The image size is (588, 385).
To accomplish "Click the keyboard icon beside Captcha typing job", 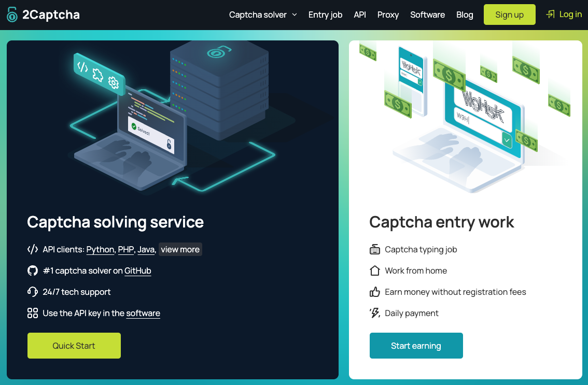I will click(375, 250).
